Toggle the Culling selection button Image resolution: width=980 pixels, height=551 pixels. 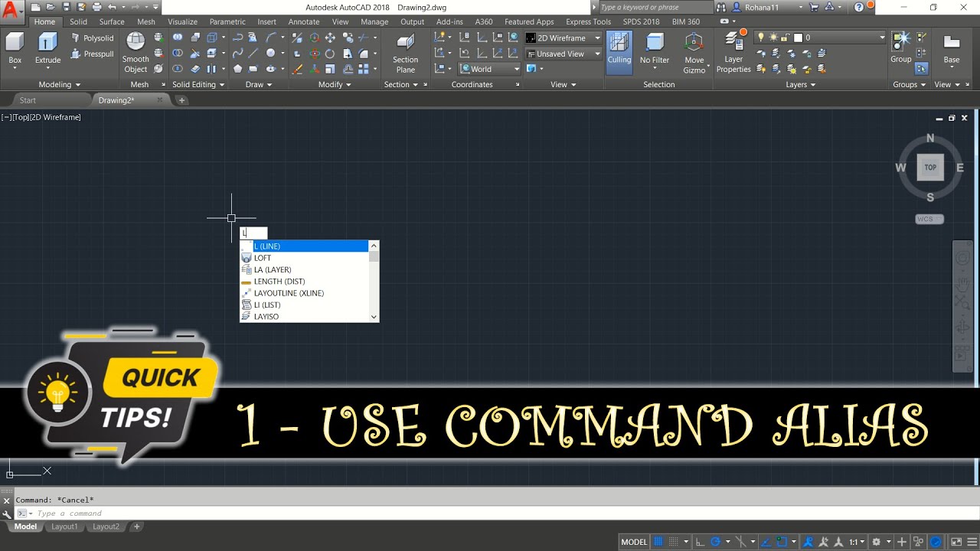coord(619,52)
